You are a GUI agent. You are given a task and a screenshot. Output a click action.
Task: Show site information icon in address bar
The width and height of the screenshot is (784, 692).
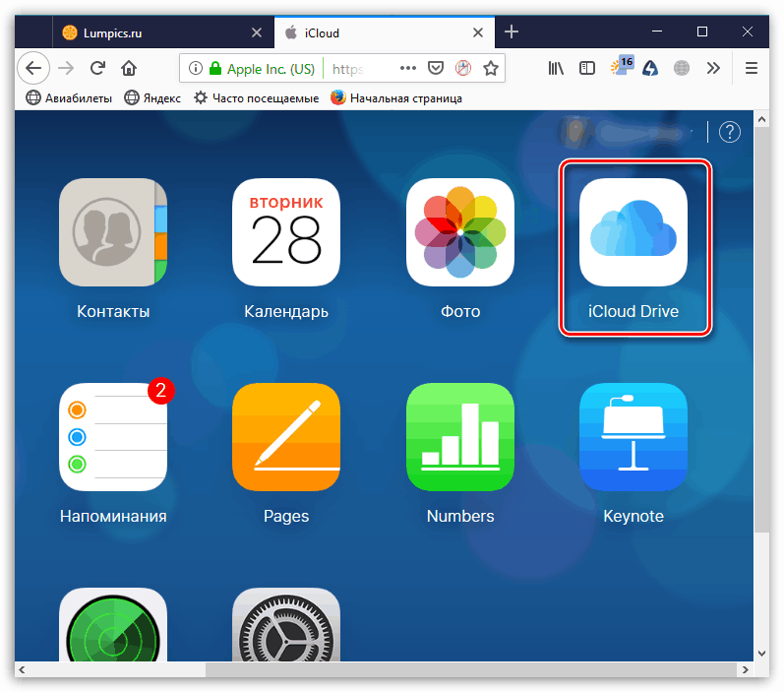pyautogui.click(x=196, y=68)
